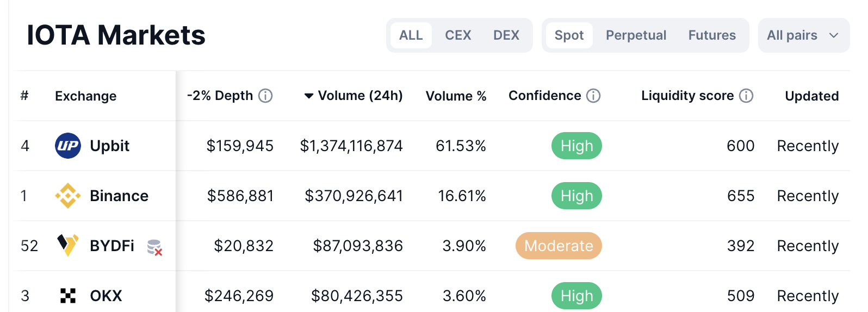The image size is (868, 312).
Task: Sort by the Volume % column header
Action: (x=456, y=96)
